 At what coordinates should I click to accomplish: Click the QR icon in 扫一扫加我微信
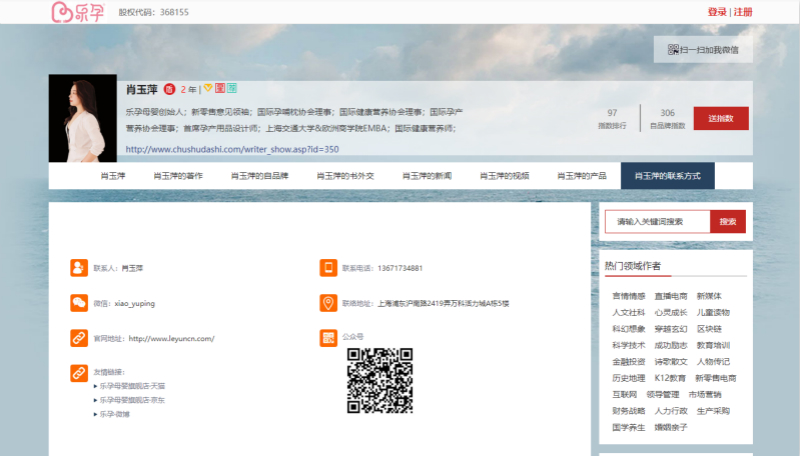pyautogui.click(x=673, y=49)
